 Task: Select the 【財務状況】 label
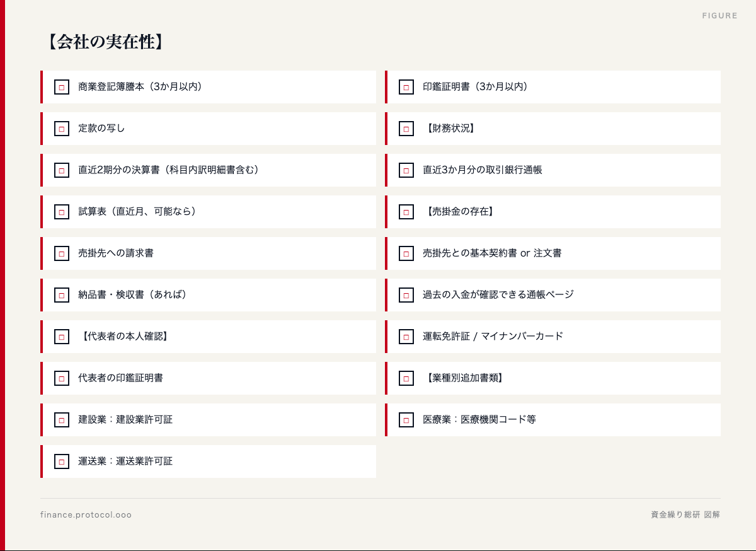click(x=450, y=128)
